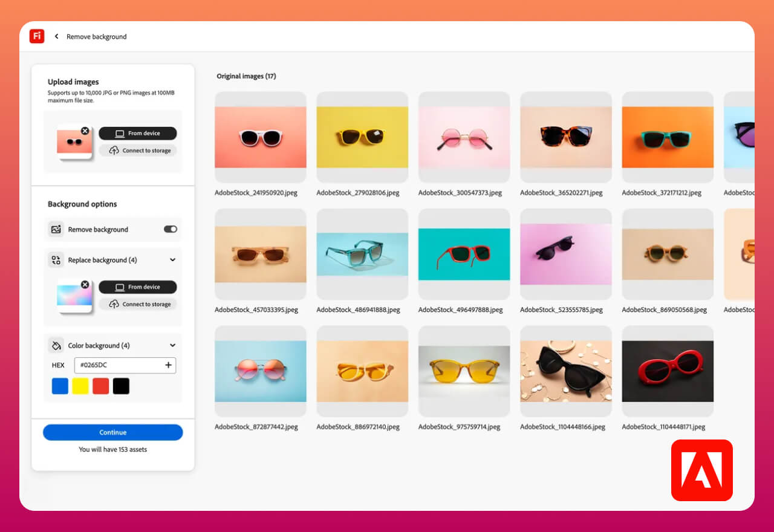Click the Adobe logo badge

pos(702,470)
